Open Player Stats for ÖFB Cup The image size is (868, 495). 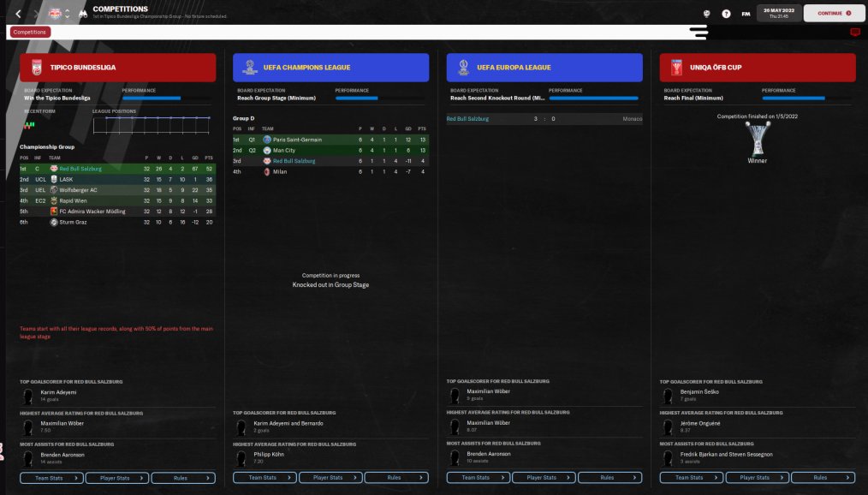click(x=758, y=477)
